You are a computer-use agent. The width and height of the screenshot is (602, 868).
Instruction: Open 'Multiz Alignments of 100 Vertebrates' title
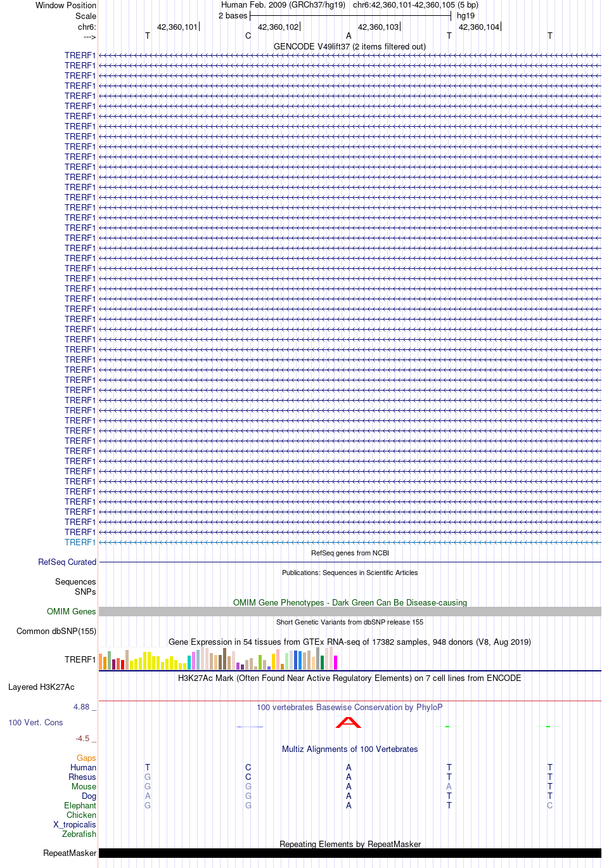click(x=350, y=749)
